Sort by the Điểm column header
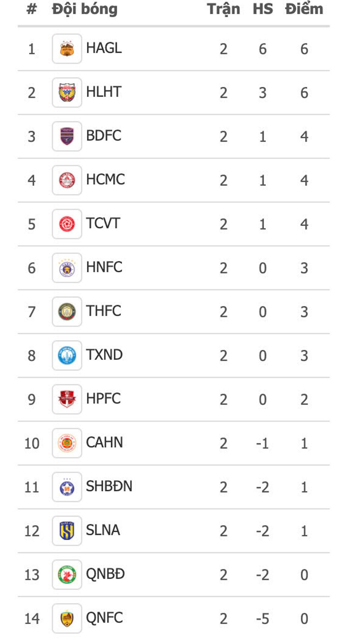The height and width of the screenshot is (644, 351). coord(304,9)
